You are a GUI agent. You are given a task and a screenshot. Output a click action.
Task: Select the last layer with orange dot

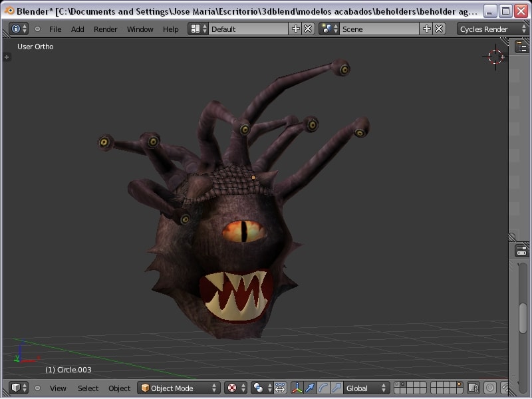point(459,384)
